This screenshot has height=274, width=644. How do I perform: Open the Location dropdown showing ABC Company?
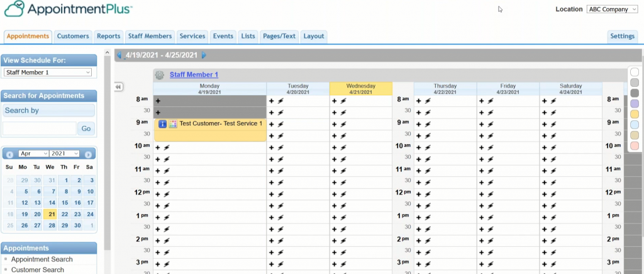(x=613, y=9)
